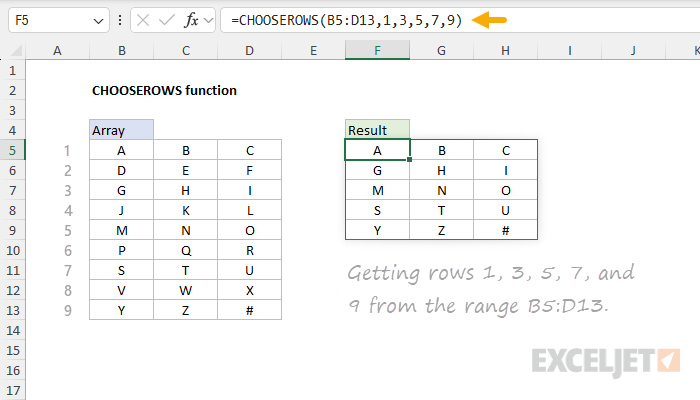The image size is (700, 400).
Task: Select column G header
Action: tap(442, 50)
